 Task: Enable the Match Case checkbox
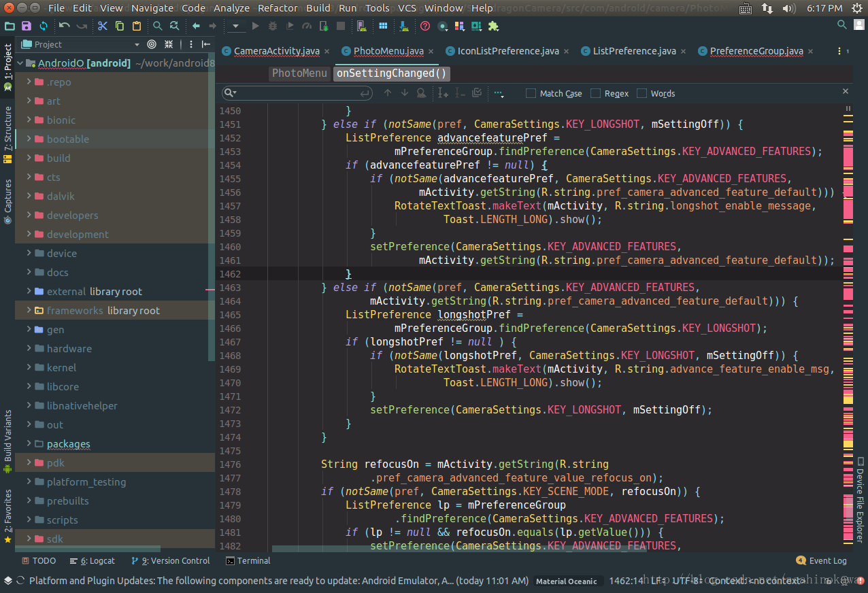(531, 93)
